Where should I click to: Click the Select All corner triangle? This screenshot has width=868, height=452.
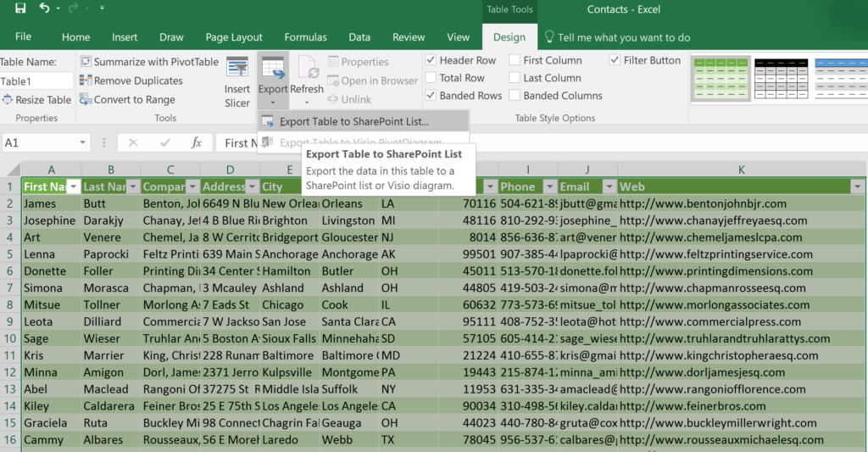click(x=12, y=170)
